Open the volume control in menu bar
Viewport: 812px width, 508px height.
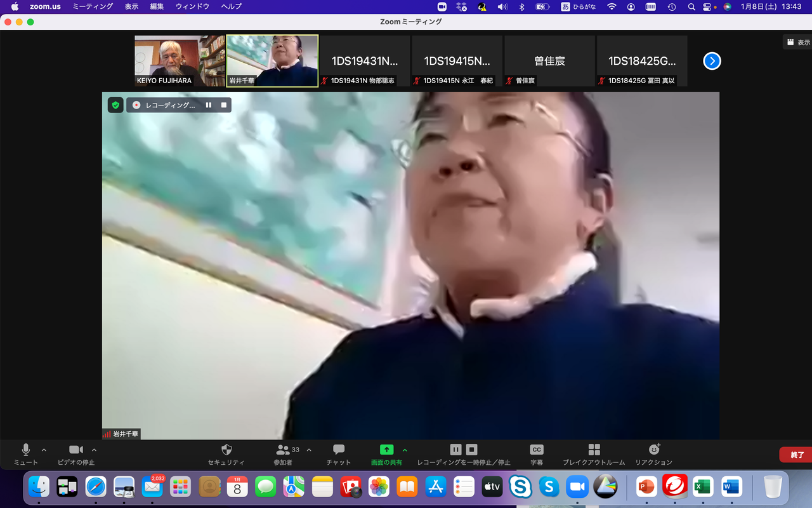click(502, 6)
